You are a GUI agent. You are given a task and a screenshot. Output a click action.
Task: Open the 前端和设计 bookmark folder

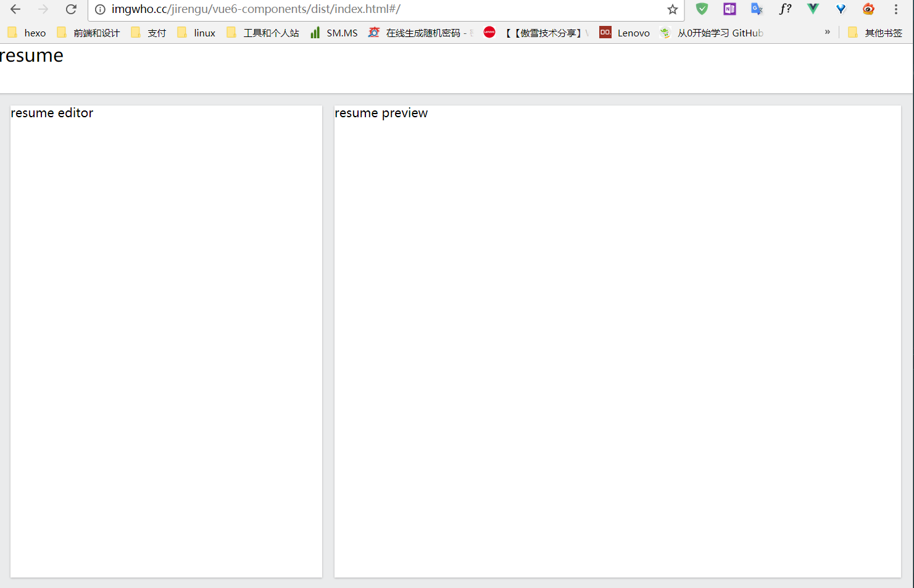pyautogui.click(x=88, y=33)
